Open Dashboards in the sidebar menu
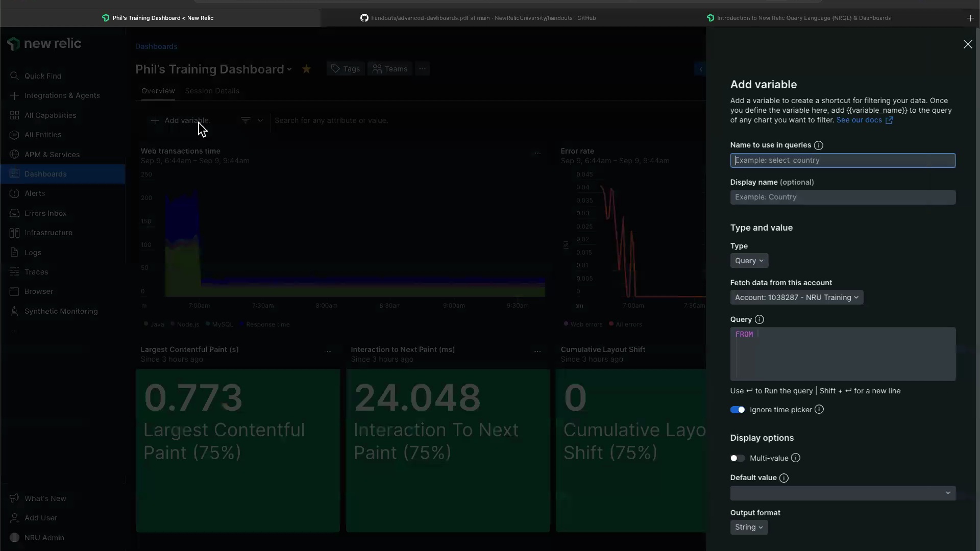This screenshot has width=980, height=551. click(x=63, y=174)
